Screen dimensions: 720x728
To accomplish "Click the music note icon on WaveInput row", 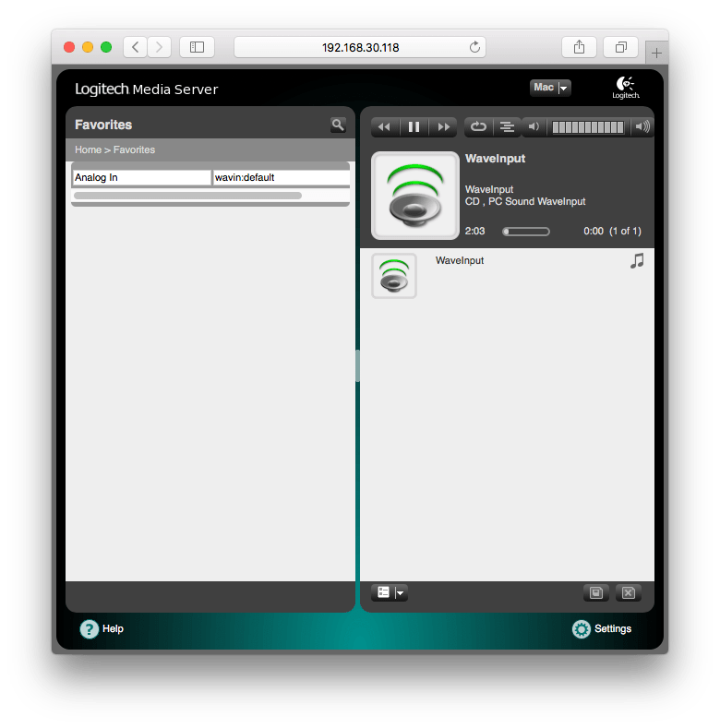I will 637,261.
